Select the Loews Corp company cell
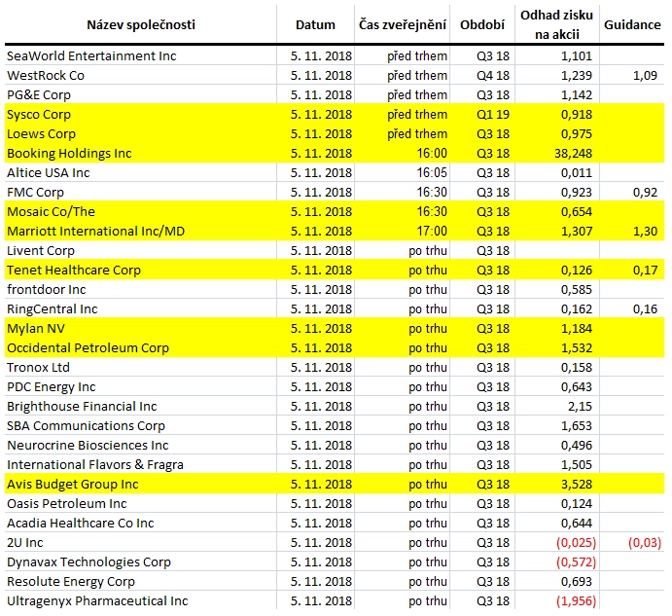Image resolution: width=672 pixels, height=616 pixels. (141, 134)
